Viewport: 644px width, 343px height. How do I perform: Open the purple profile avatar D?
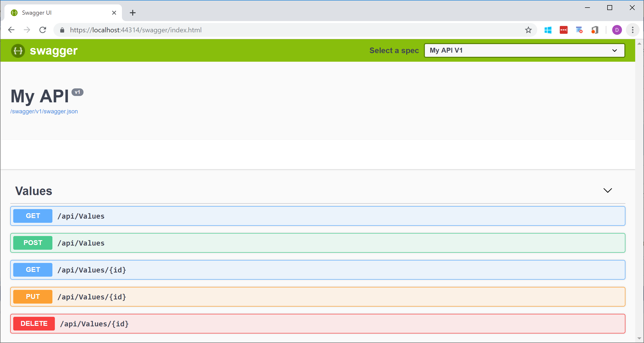pos(617,30)
